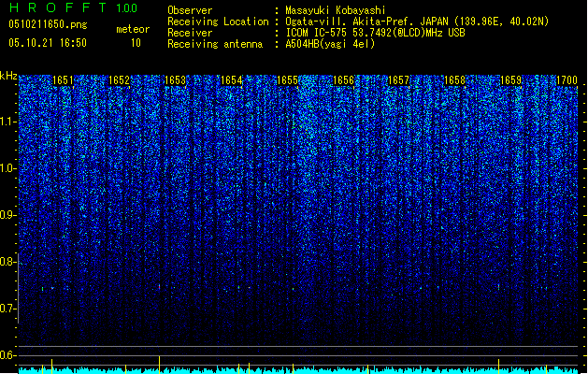This screenshot has width=588, height=374.
Task: Click the Receiving antenna field label
Action: [215, 44]
